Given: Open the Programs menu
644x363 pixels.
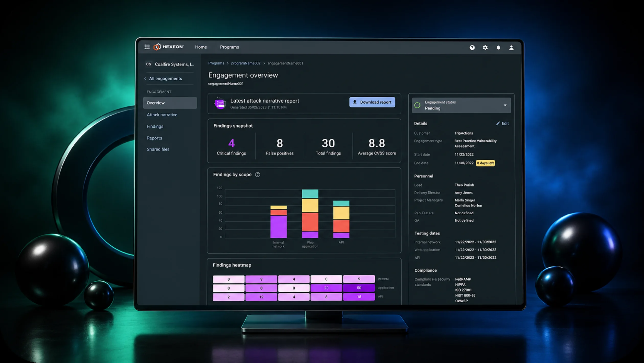Looking at the screenshot, I should click(x=229, y=47).
